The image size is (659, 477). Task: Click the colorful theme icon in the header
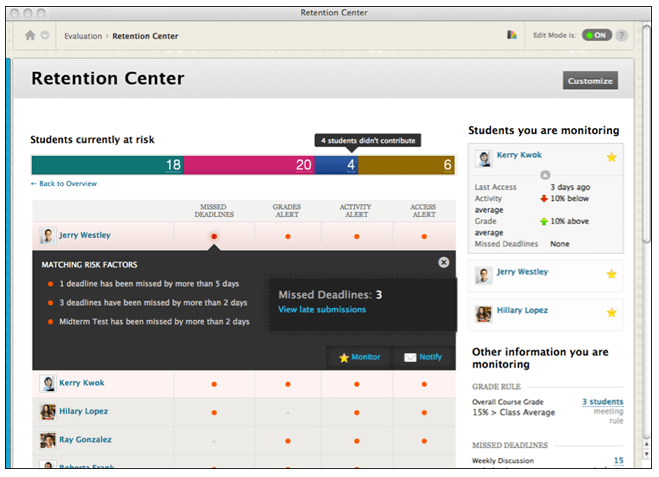click(511, 35)
